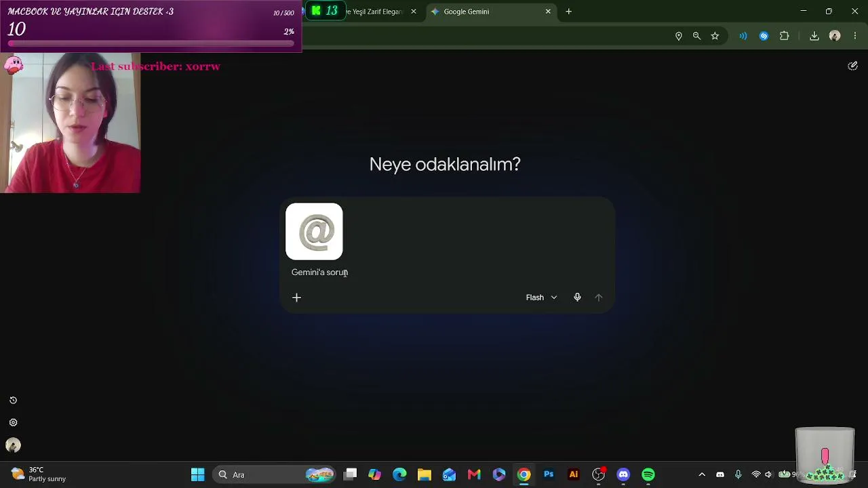
Task: Switch to the Yeşil Zarif Elegan tab
Action: [x=374, y=12]
